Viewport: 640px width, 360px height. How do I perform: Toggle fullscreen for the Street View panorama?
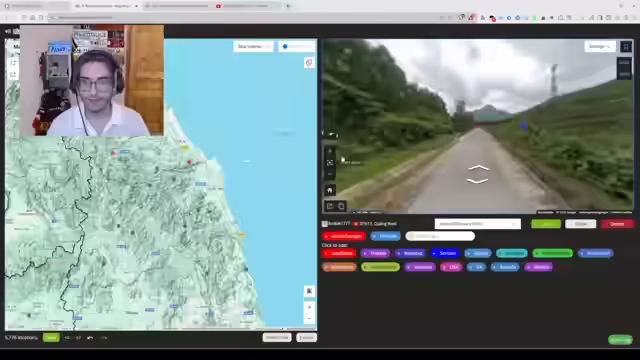click(626, 47)
